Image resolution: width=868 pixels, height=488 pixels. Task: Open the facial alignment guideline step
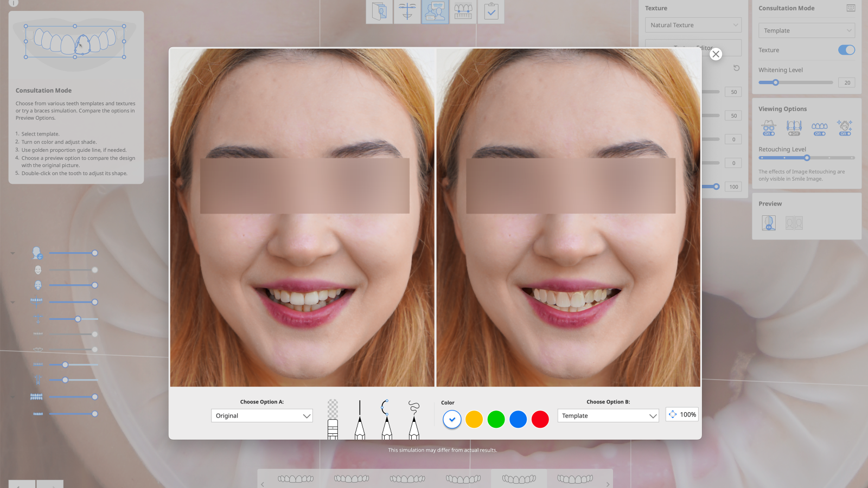(x=407, y=11)
